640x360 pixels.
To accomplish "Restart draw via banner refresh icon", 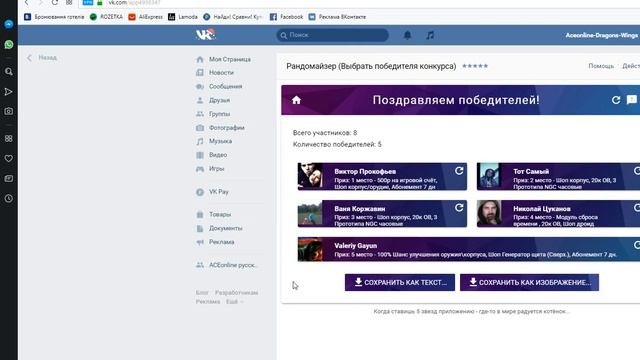I will 616,100.
